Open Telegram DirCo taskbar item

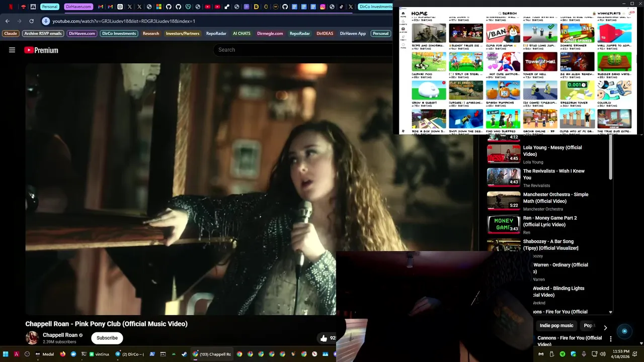(x=130, y=354)
